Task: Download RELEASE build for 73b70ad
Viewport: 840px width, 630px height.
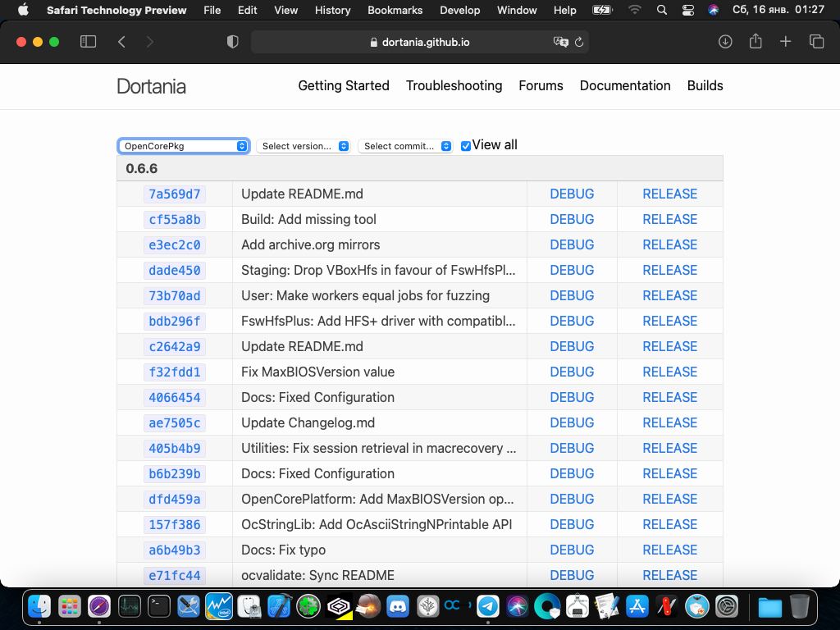Action: pos(669,295)
